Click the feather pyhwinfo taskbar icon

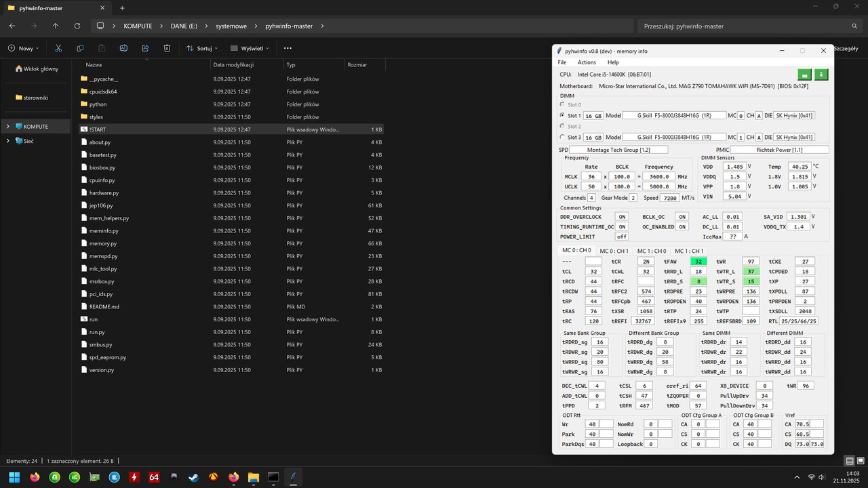[293, 477]
